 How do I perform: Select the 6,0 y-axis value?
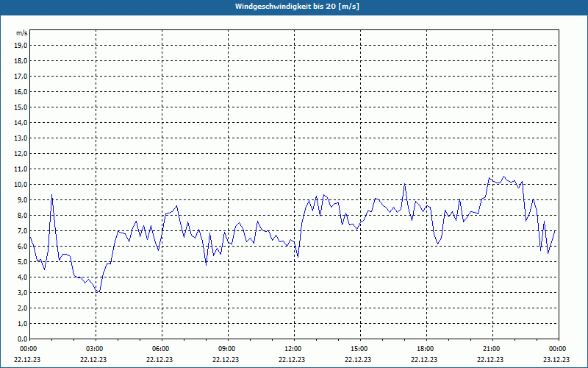click(22, 247)
